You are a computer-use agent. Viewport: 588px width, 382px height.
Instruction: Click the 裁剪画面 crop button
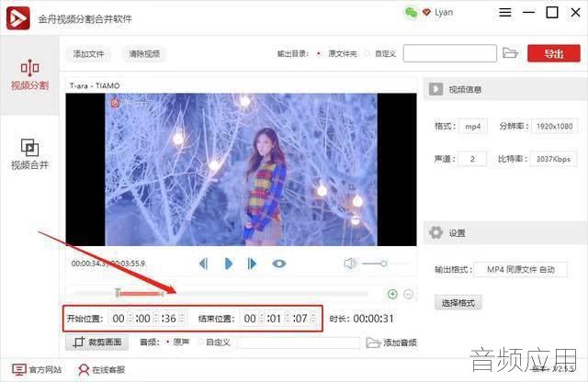[x=97, y=342]
